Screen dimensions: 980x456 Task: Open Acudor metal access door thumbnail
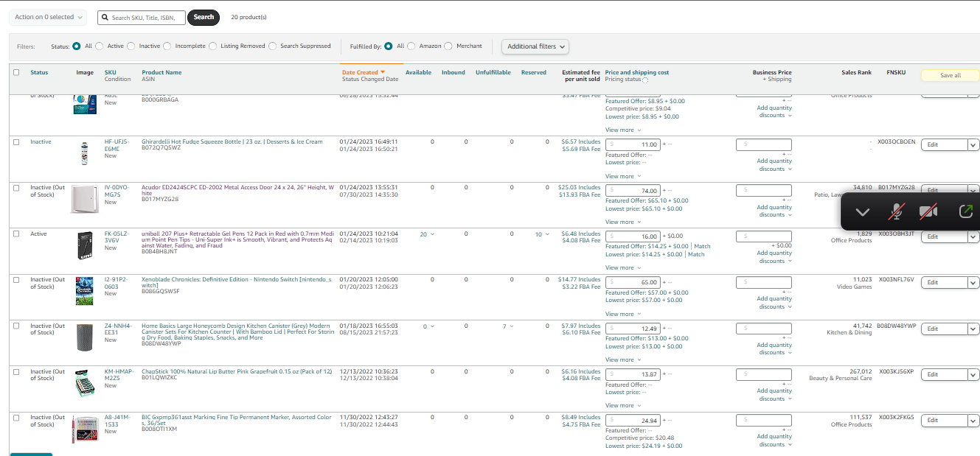tap(84, 199)
